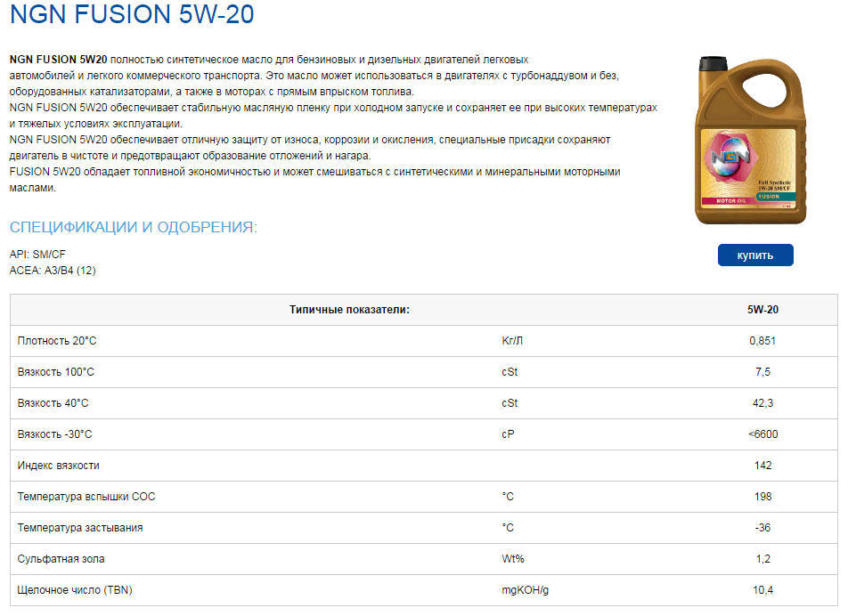The height and width of the screenshot is (616, 848).
Task: Click the sulfated ash value '1,2'
Action: coord(763,559)
